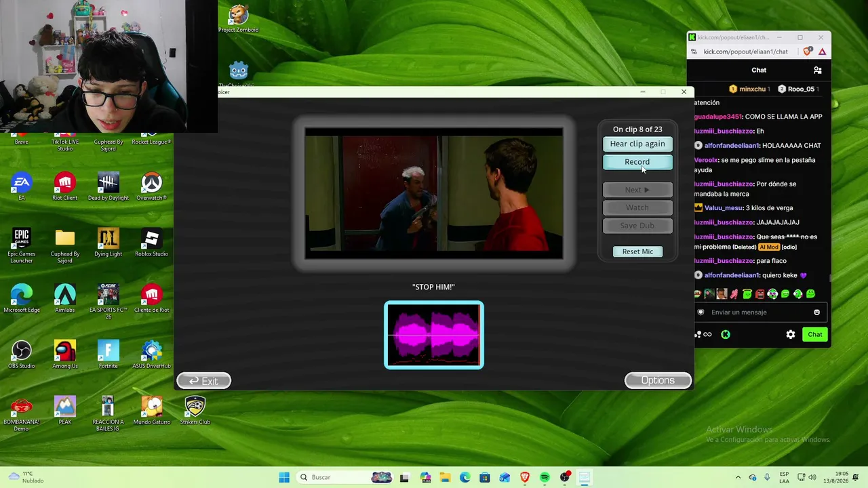Open the Windows Start menu

click(284, 477)
